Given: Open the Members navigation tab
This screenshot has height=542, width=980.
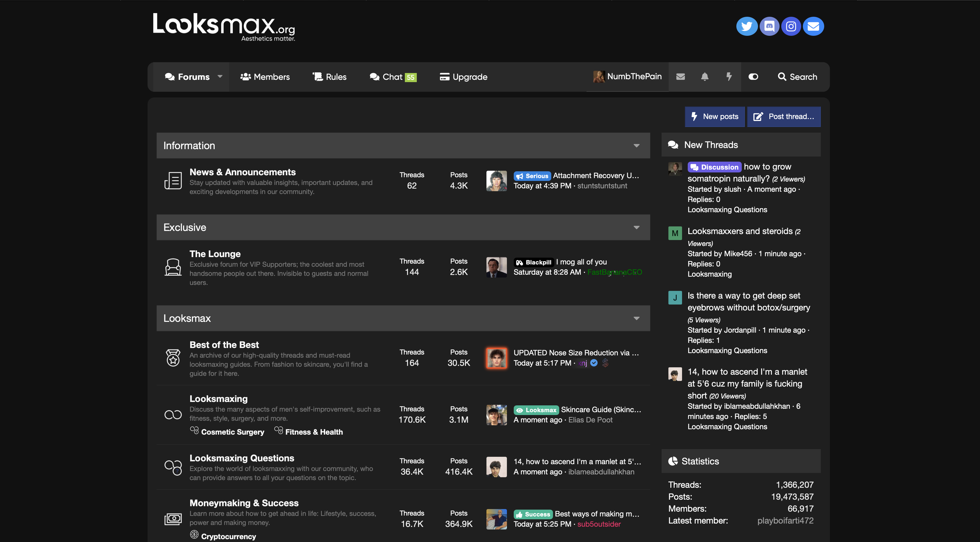Looking at the screenshot, I should 265,77.
